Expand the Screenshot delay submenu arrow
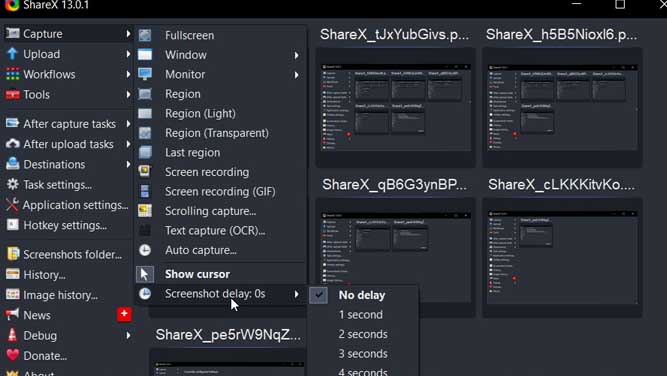Image resolution: width=667 pixels, height=376 pixels. coord(296,294)
